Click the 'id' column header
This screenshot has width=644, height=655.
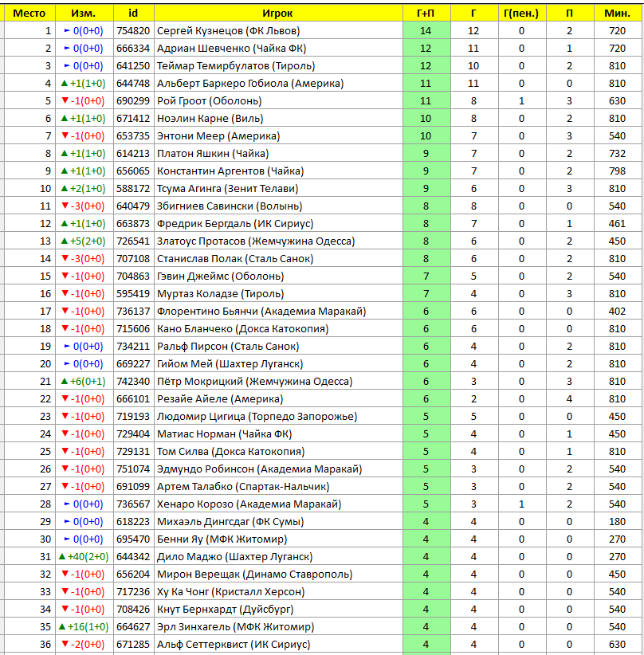[133, 13]
